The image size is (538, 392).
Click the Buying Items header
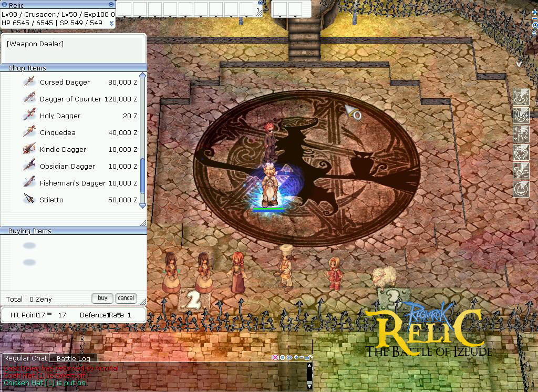(30, 231)
